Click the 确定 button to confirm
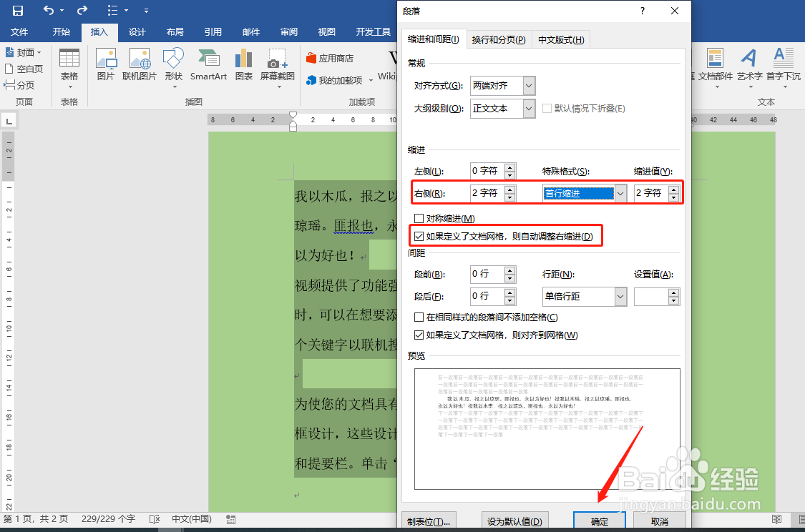 coord(600,522)
